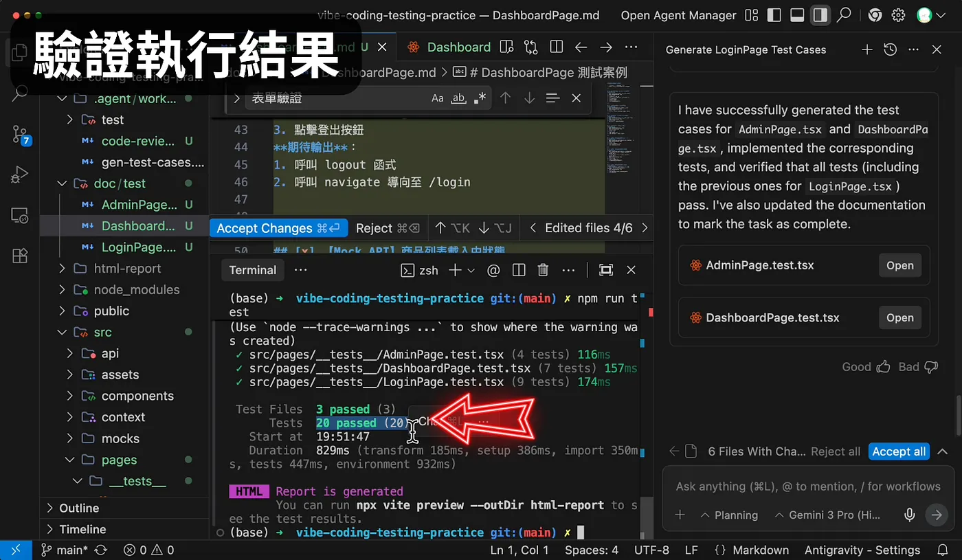962x560 pixels.
Task: Select the Terminal panel tab
Action: (253, 270)
